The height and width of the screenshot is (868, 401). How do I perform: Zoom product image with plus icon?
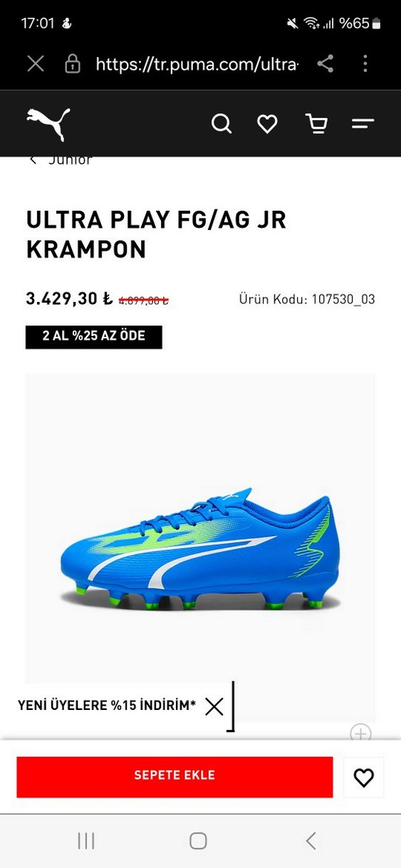(x=361, y=733)
